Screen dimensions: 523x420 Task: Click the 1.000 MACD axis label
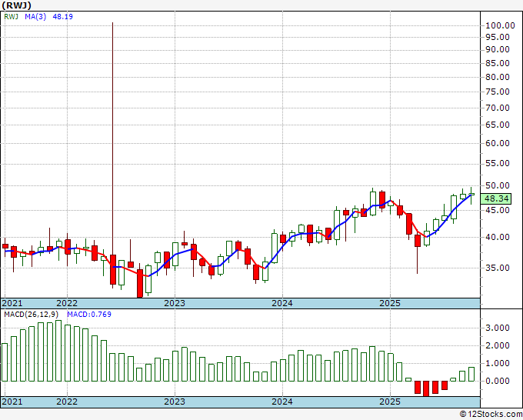pyautogui.click(x=498, y=363)
